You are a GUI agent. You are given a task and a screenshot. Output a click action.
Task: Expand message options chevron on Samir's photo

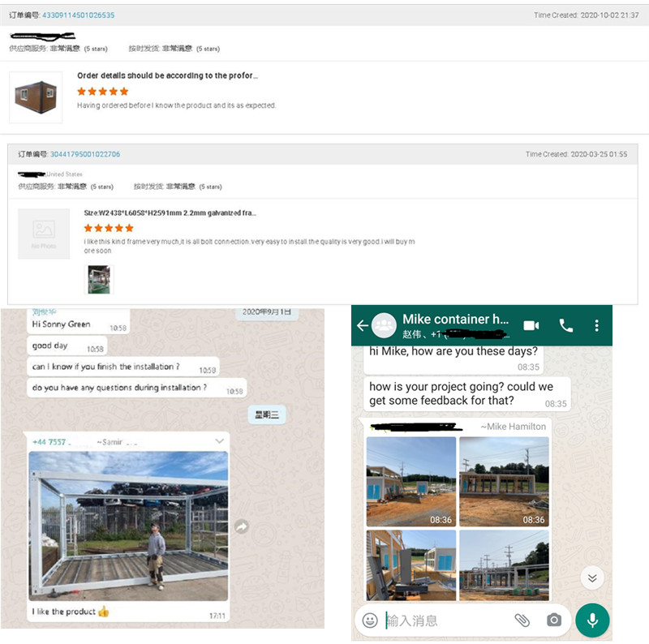tap(219, 441)
